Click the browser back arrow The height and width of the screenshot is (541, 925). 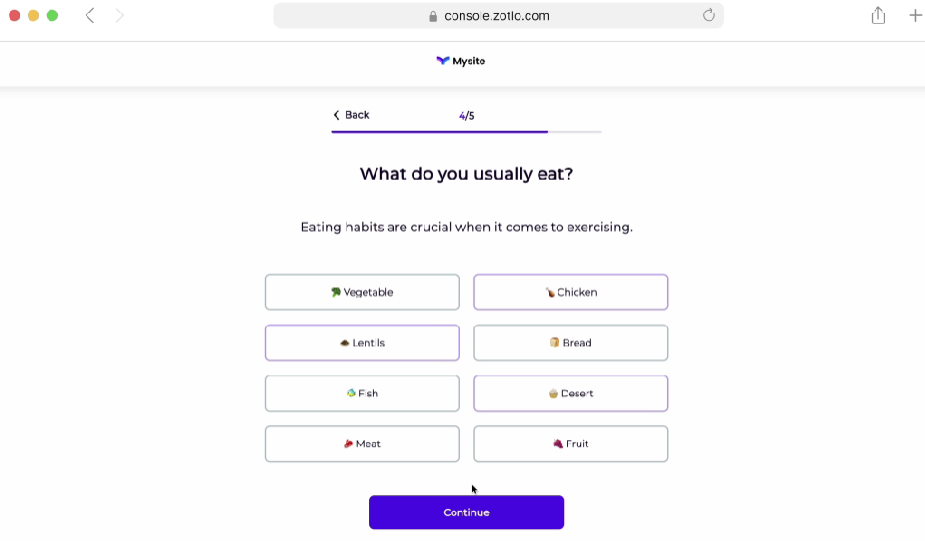click(90, 15)
